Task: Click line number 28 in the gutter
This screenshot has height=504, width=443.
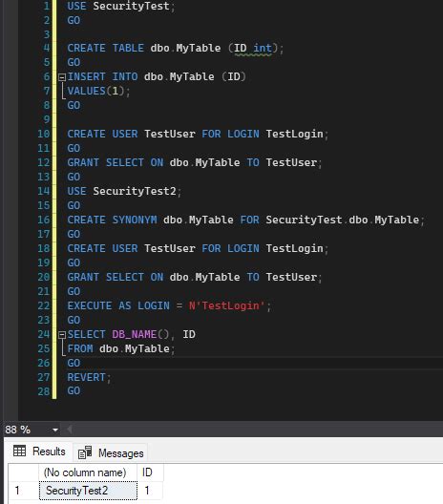Action: [44, 391]
